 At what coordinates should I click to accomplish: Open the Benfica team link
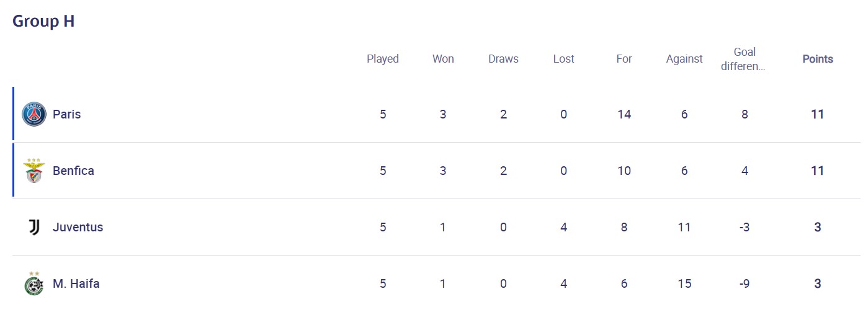pos(73,171)
